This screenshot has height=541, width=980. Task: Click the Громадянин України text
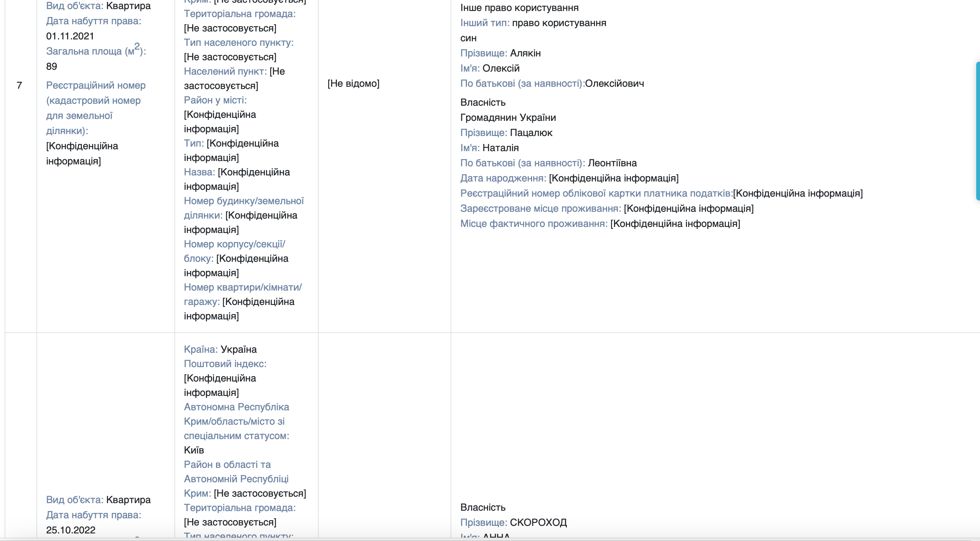click(x=508, y=117)
